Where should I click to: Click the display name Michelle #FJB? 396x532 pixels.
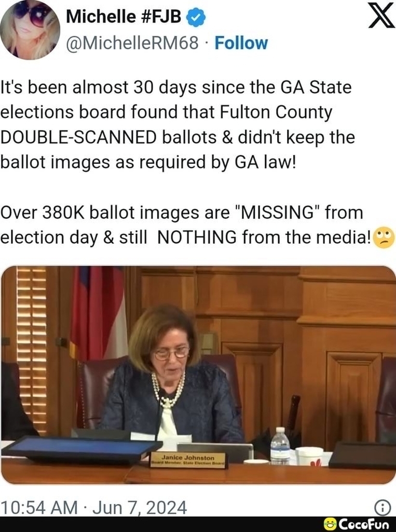point(124,16)
